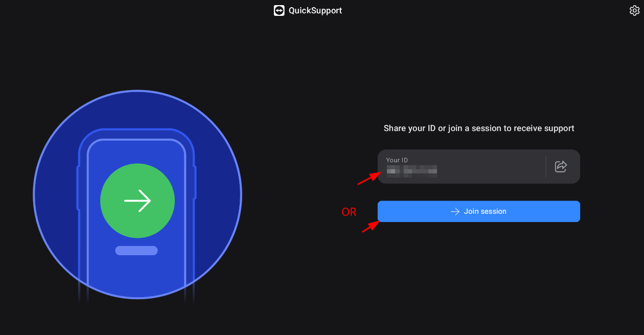Click the Join session text label
The height and width of the screenshot is (335, 644).
[x=485, y=211]
